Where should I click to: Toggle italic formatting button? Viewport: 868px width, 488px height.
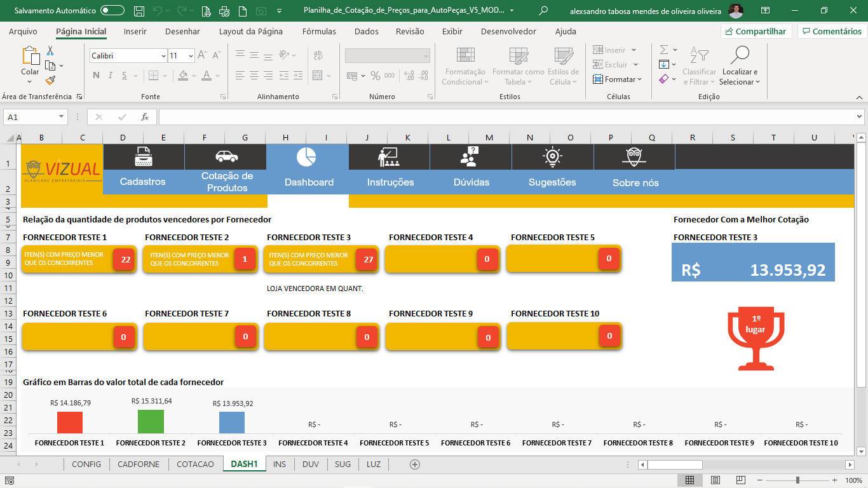tap(110, 76)
